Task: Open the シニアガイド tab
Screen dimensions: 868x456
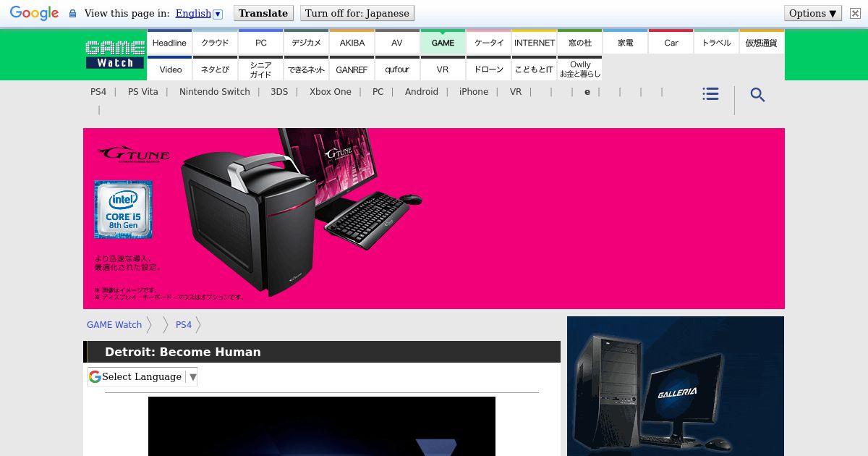Action: (260, 69)
